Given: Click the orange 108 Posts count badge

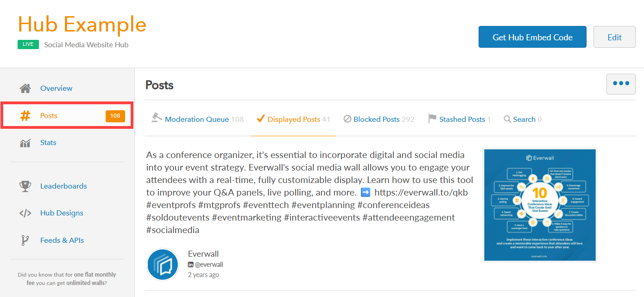Looking at the screenshot, I should coord(115,115).
